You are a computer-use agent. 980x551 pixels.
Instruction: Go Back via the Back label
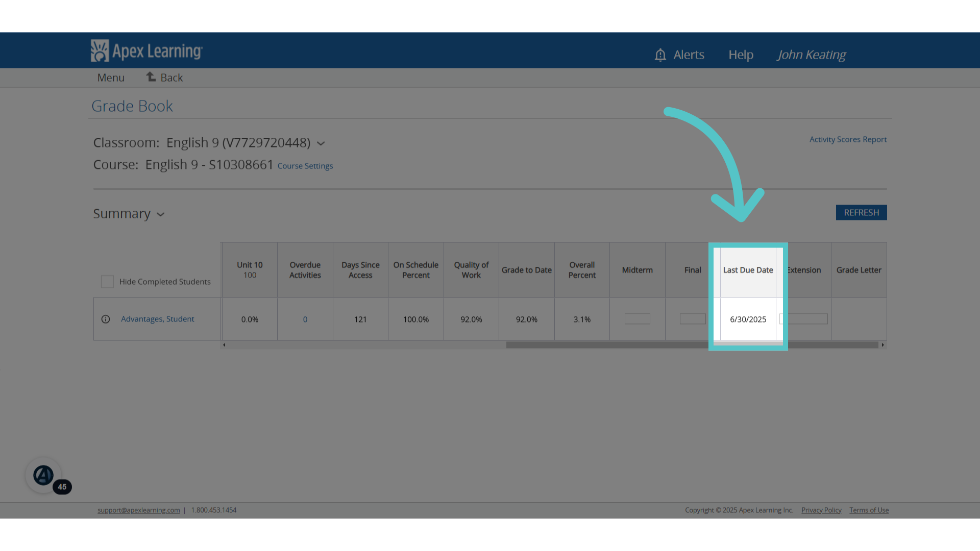click(171, 78)
